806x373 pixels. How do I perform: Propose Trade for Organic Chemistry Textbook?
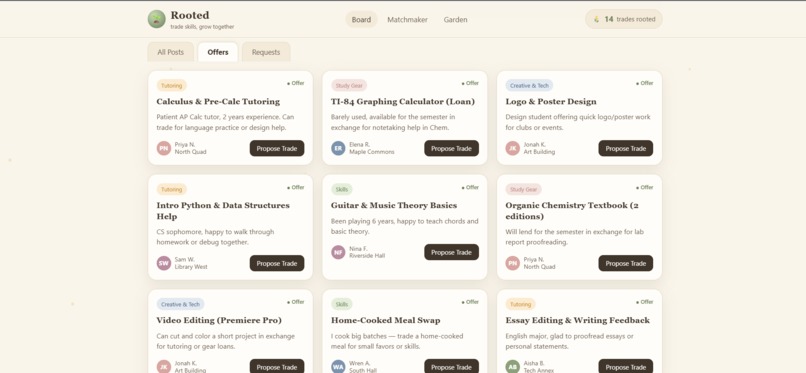626,263
